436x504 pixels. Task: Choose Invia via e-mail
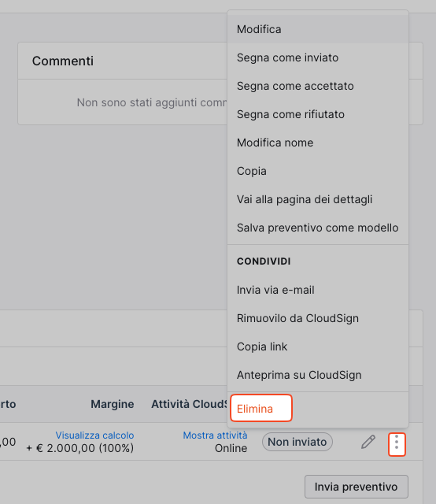point(318,290)
